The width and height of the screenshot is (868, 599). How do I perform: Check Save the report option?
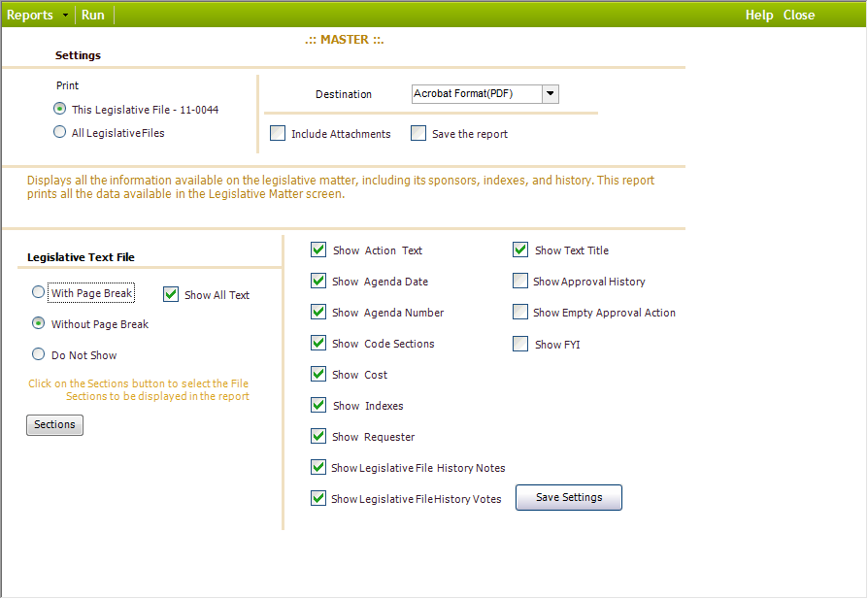(418, 133)
